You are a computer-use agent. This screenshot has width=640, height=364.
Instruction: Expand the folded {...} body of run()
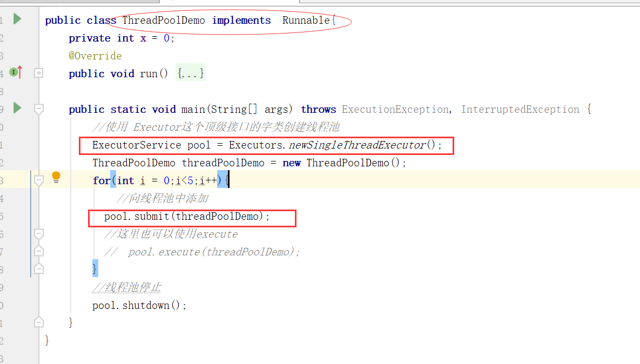pyautogui.click(x=190, y=73)
